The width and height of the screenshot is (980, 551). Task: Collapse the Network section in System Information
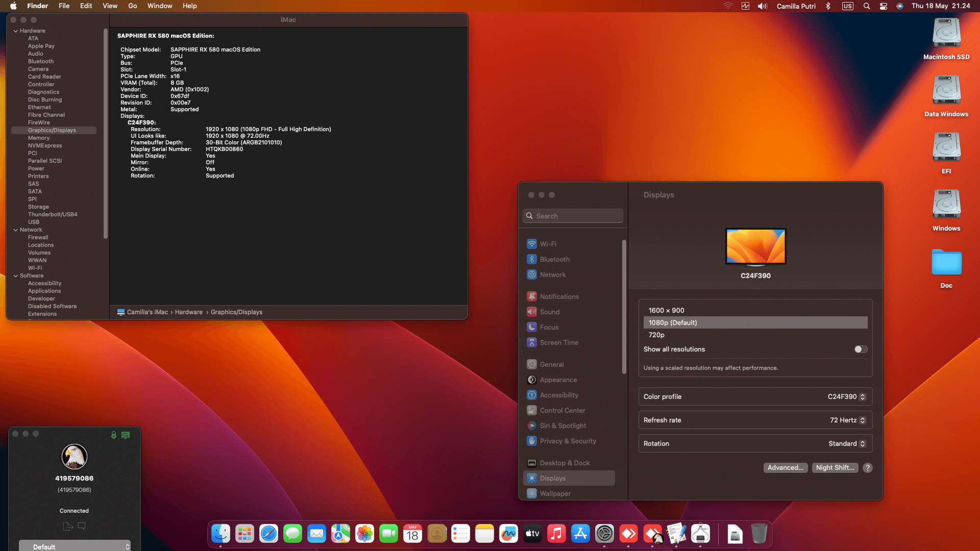pos(16,230)
